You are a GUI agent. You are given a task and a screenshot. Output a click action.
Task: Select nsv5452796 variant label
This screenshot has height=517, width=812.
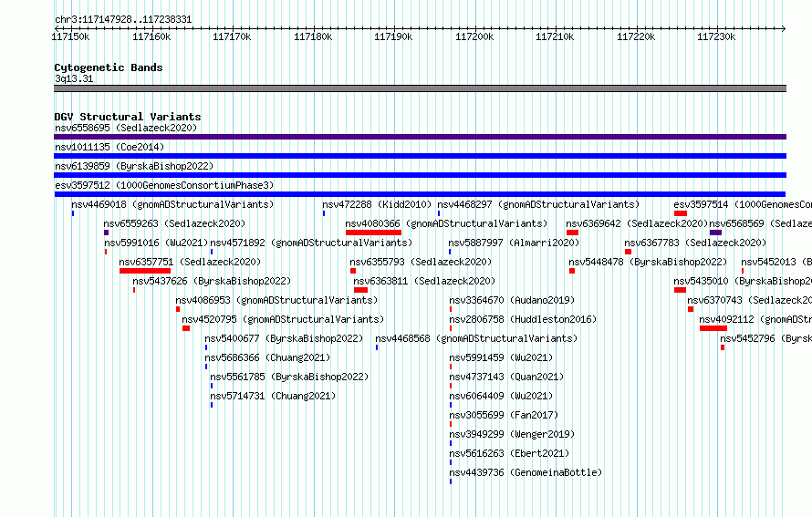point(765,338)
